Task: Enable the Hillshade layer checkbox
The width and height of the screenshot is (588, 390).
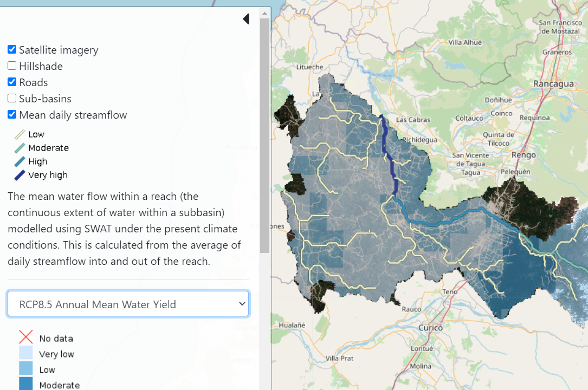Action: point(12,66)
